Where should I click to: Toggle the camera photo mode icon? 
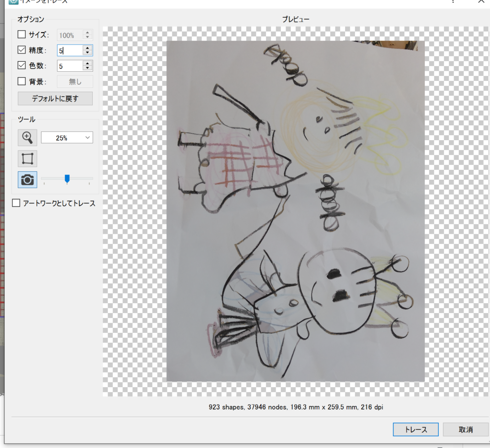click(x=27, y=179)
